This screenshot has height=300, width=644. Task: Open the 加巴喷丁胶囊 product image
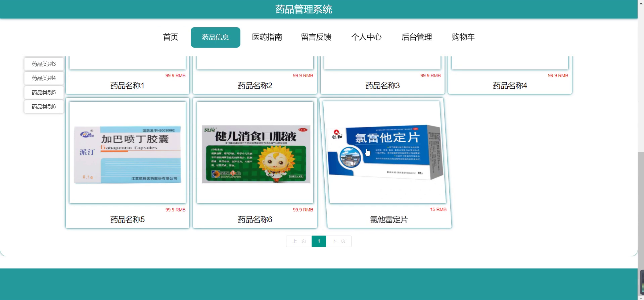point(128,152)
